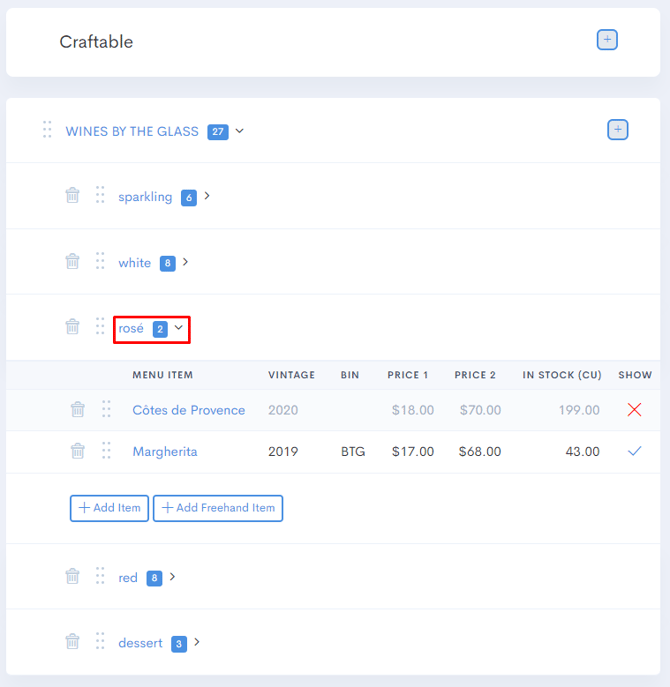The width and height of the screenshot is (670, 687).
Task: Collapse the rosé category
Action: pyautogui.click(x=178, y=327)
